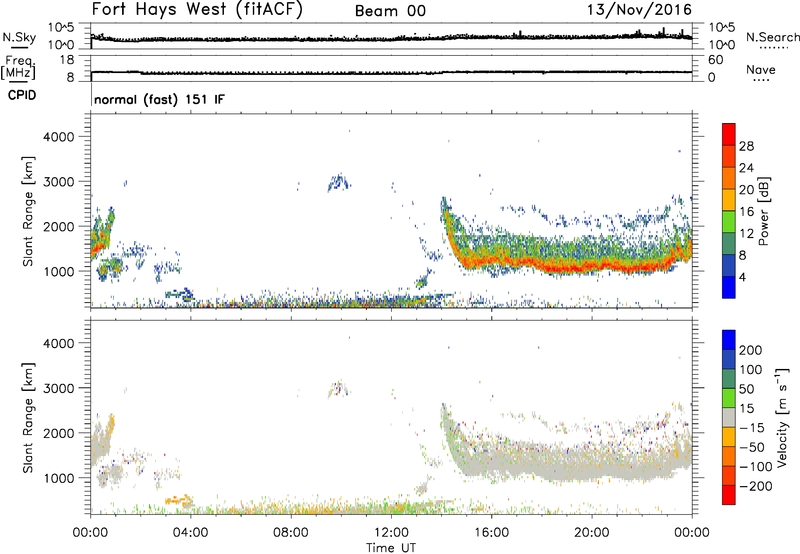
Task: Click the "16:00" time axis label
Action: pyautogui.click(x=491, y=533)
